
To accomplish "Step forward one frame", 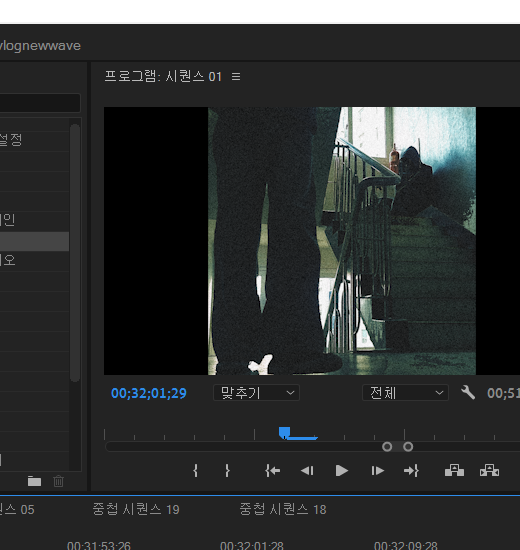I will 378,471.
